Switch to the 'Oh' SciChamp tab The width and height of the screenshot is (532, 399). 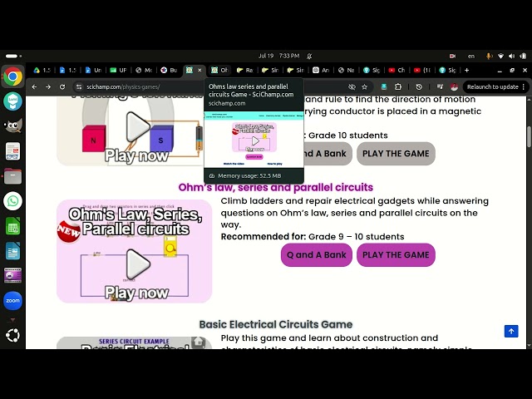(x=219, y=70)
